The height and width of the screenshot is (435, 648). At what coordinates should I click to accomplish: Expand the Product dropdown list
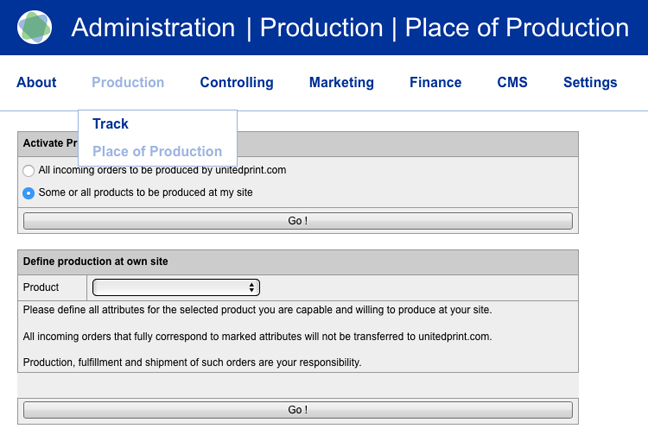[175, 288]
